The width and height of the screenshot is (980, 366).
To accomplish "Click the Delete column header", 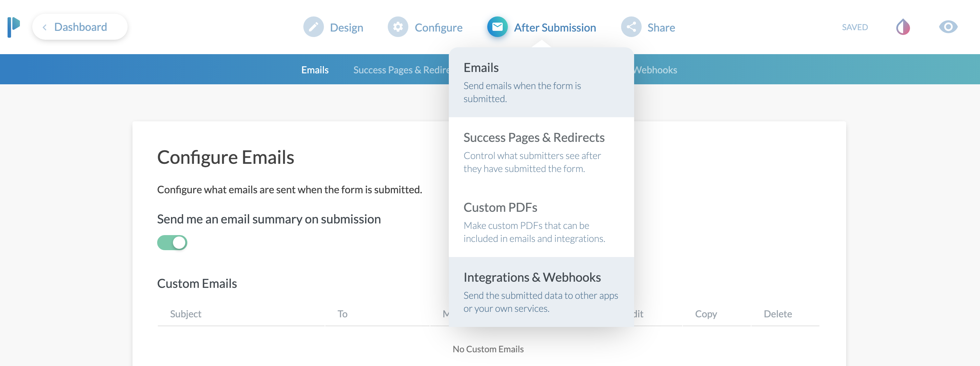I will click(778, 314).
